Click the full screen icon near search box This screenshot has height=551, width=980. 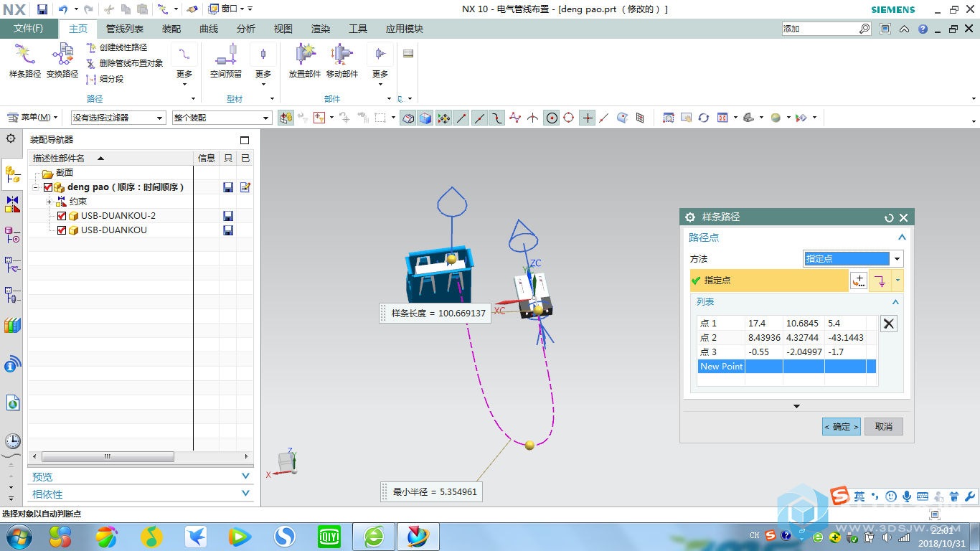coord(885,29)
